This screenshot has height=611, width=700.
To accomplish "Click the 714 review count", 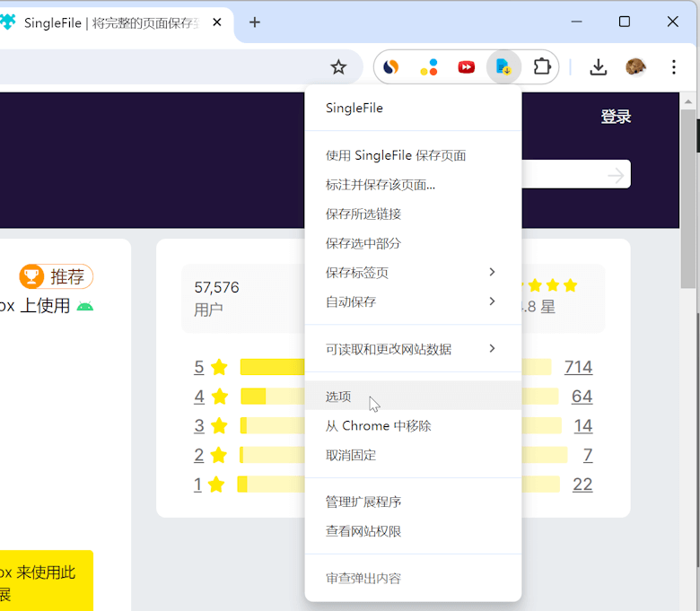I will click(578, 367).
